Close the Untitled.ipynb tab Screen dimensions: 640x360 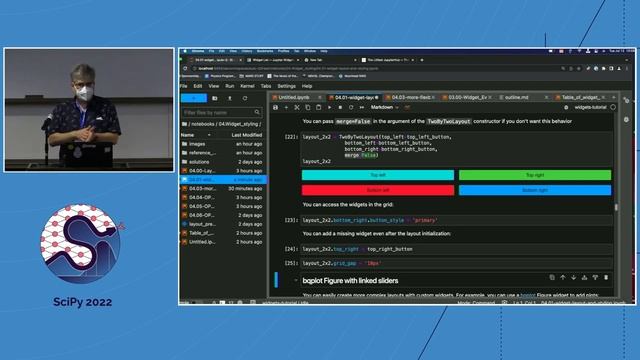pos(320,98)
